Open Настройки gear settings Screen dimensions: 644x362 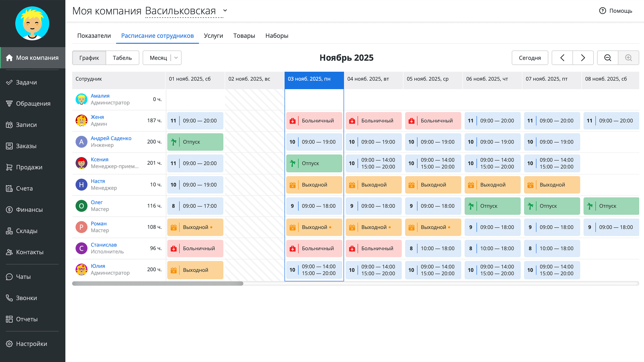tap(31, 344)
